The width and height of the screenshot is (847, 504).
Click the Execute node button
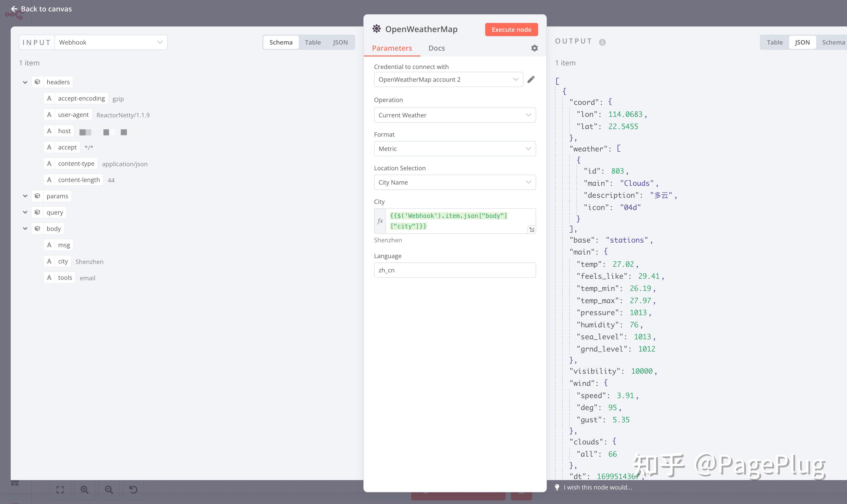pos(511,30)
